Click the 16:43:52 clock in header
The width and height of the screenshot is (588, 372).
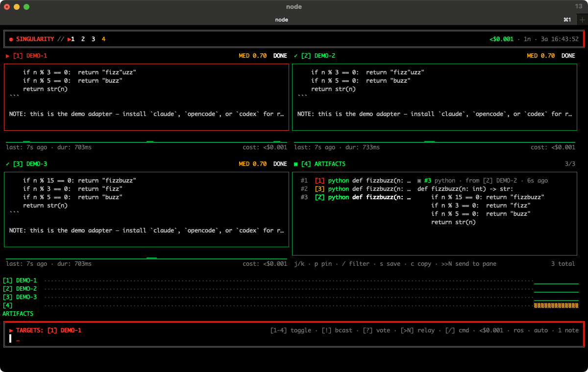pyautogui.click(x=565, y=39)
